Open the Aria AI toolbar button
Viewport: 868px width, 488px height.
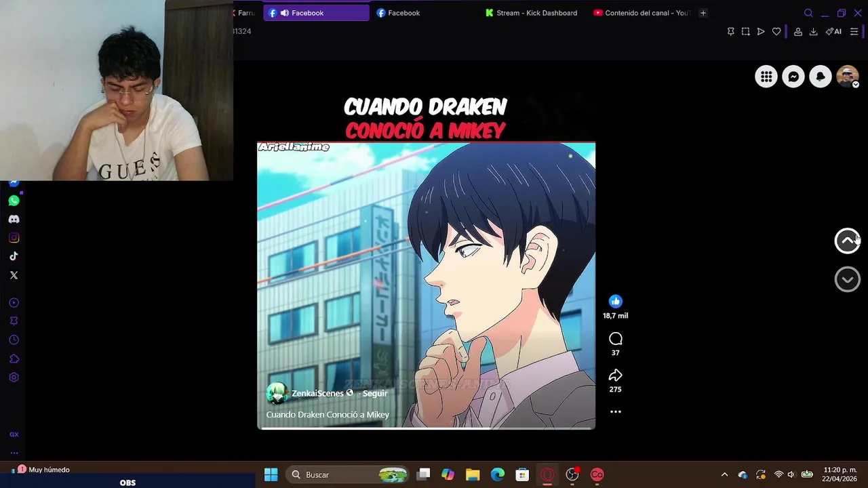833,32
